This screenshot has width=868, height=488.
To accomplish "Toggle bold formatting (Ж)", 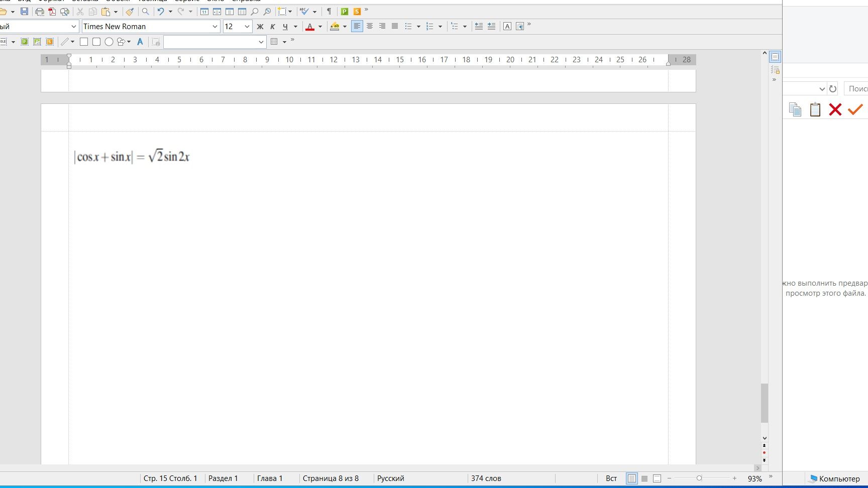I will [260, 27].
